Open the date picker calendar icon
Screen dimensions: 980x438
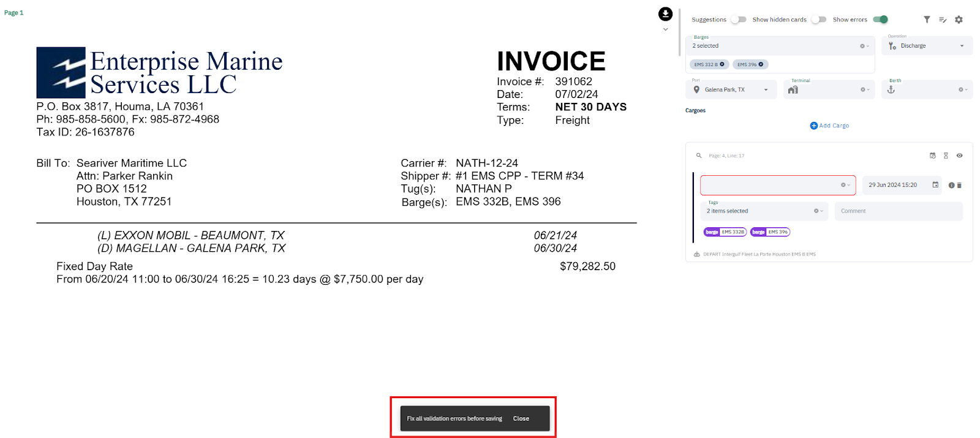pos(935,184)
